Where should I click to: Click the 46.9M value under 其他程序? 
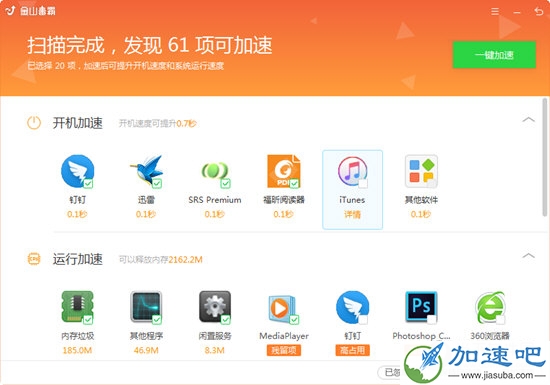point(146,350)
